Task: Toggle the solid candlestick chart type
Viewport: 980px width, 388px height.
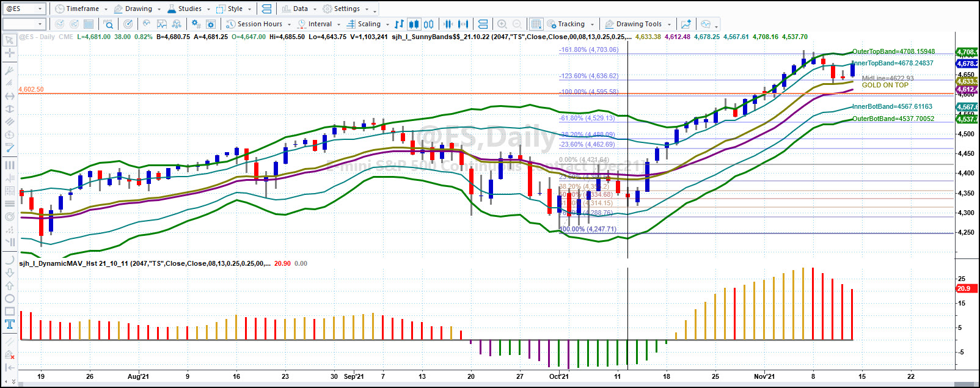Action: (414, 24)
